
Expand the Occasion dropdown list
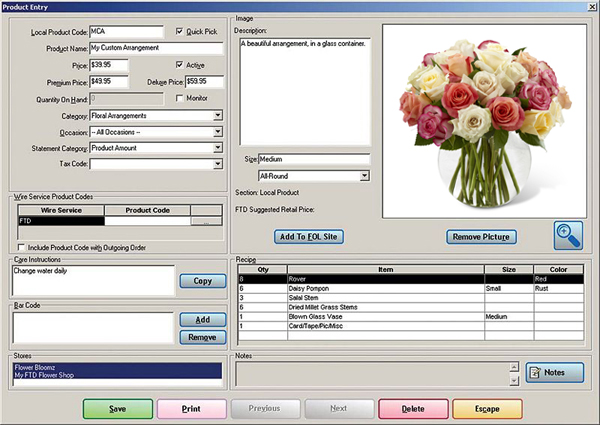217,132
